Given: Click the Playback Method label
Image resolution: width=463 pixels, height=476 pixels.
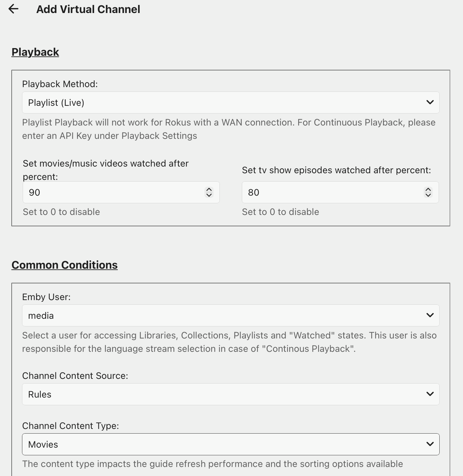Looking at the screenshot, I should [60, 84].
